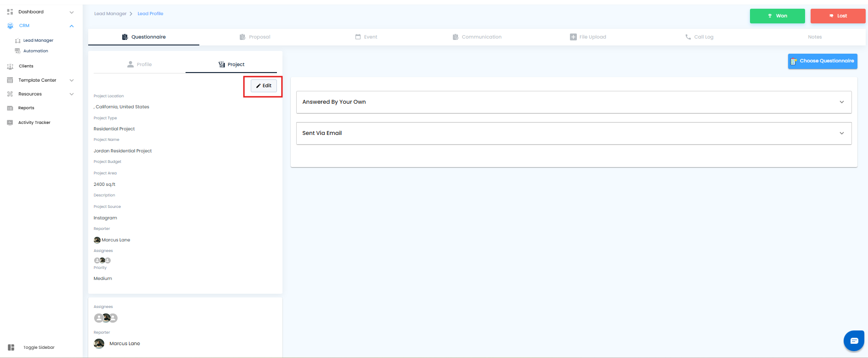The image size is (868, 358).
Task: Click the Dashboard icon in sidebar
Action: [10, 12]
